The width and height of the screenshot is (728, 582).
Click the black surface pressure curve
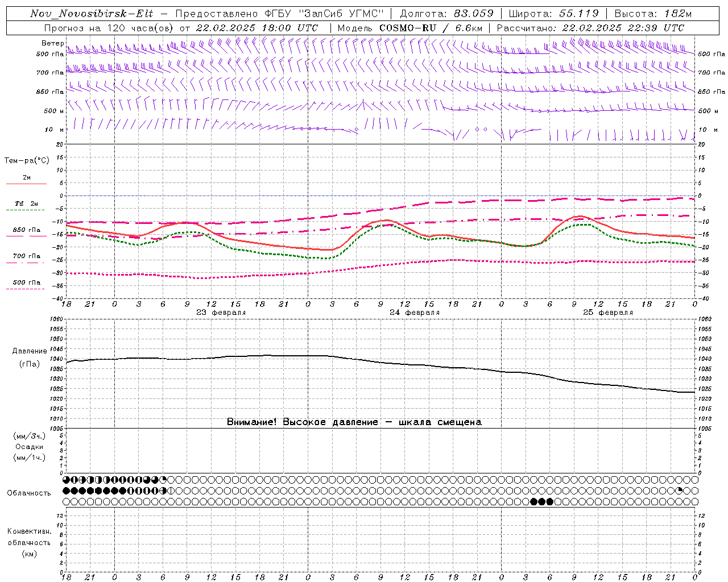381,362
